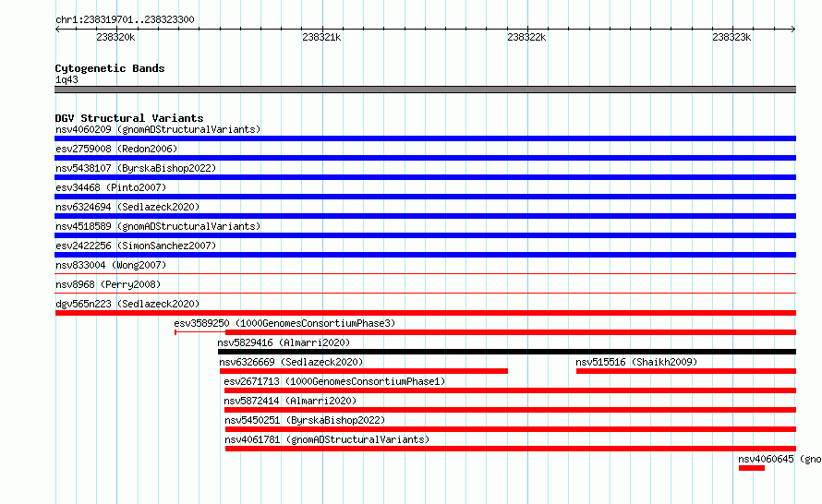
Task: Select the 1q43 band label
Action: tap(66, 79)
